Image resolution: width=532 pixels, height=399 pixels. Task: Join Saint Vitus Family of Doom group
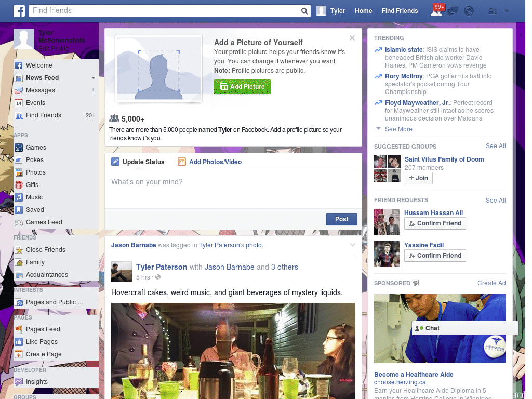pyautogui.click(x=418, y=178)
